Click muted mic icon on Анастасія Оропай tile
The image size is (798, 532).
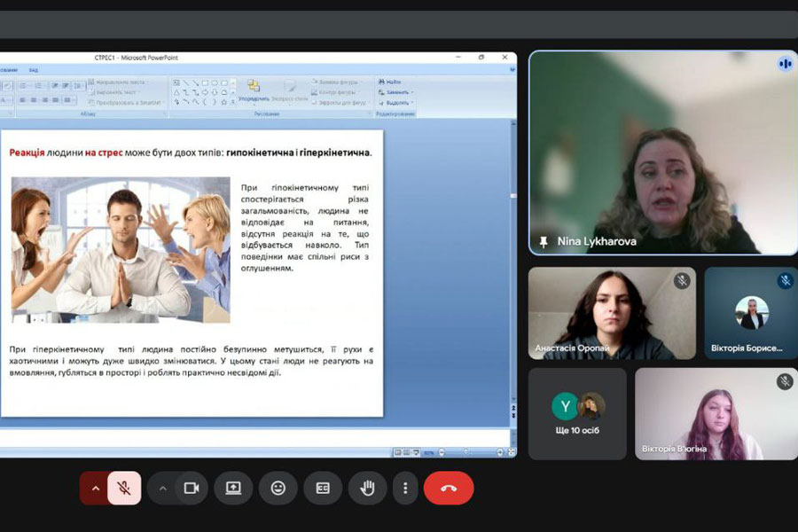pyautogui.click(x=682, y=280)
